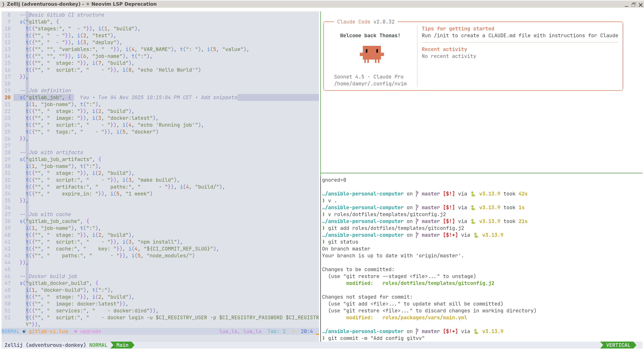Viewport: 644px width, 352px height.
Task: Open the Tab: 2 indentation selector
Action: (276, 331)
